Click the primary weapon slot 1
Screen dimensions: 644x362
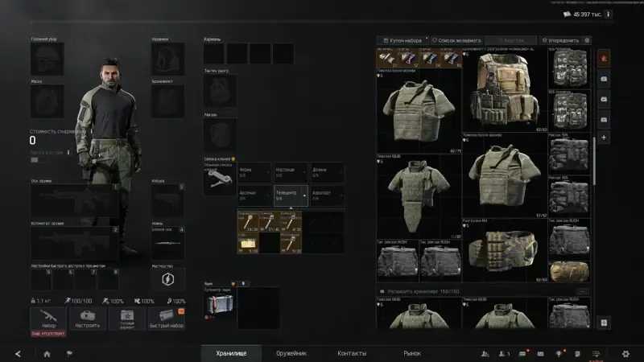point(75,200)
